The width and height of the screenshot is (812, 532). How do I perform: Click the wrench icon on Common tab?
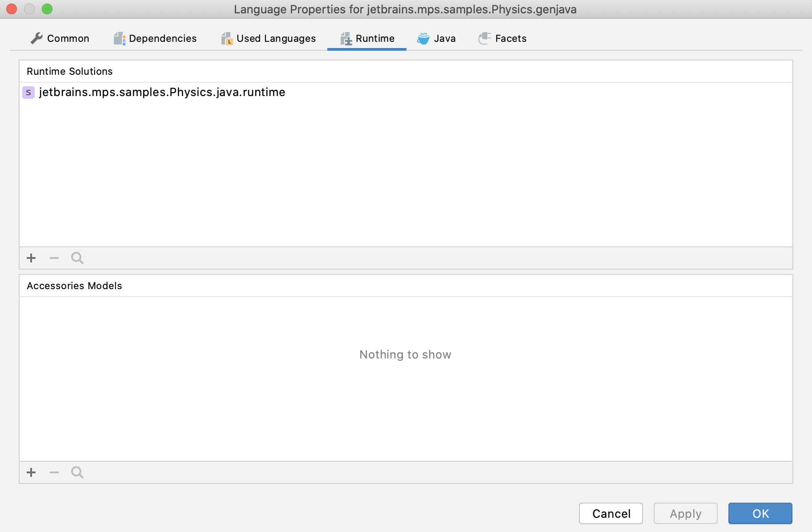pos(36,39)
